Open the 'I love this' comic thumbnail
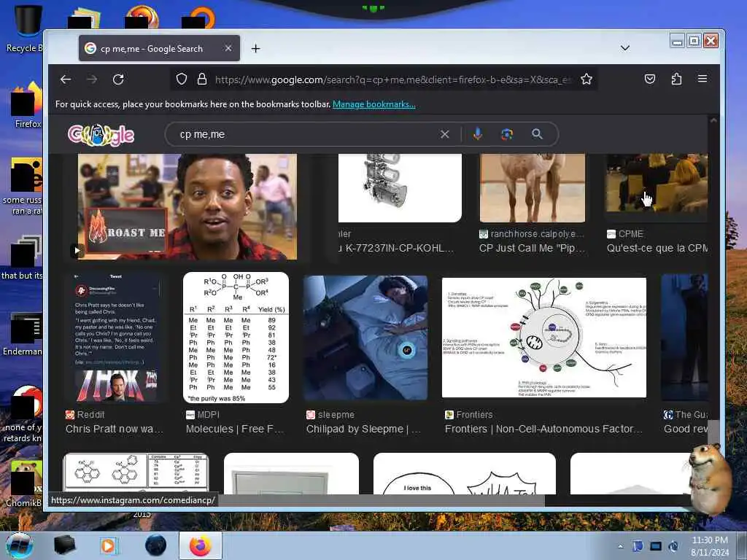 point(465,473)
